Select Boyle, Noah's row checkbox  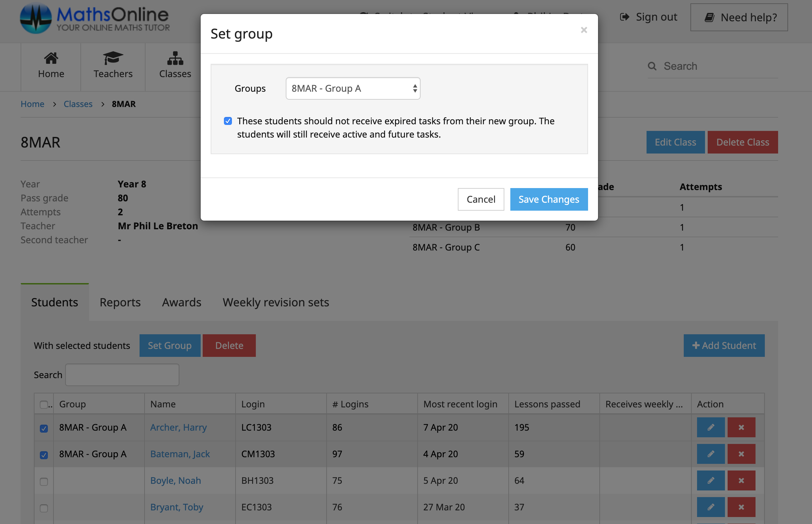pyautogui.click(x=44, y=481)
